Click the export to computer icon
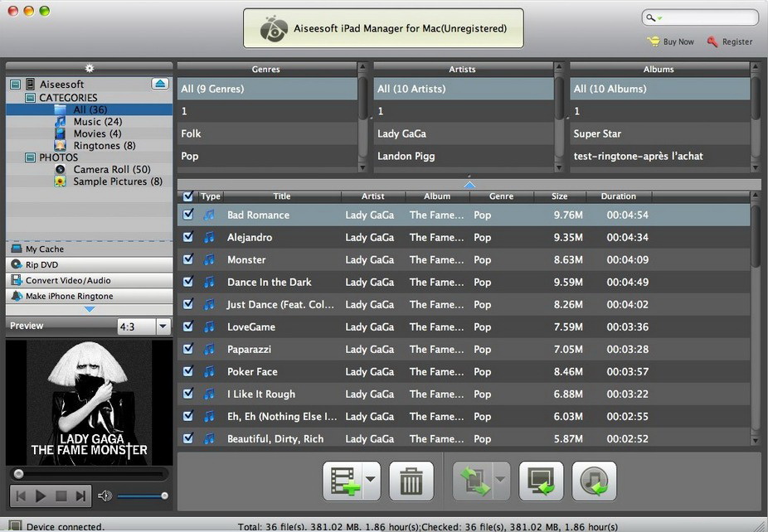Viewport: 768px width, 532px height. coord(541,481)
